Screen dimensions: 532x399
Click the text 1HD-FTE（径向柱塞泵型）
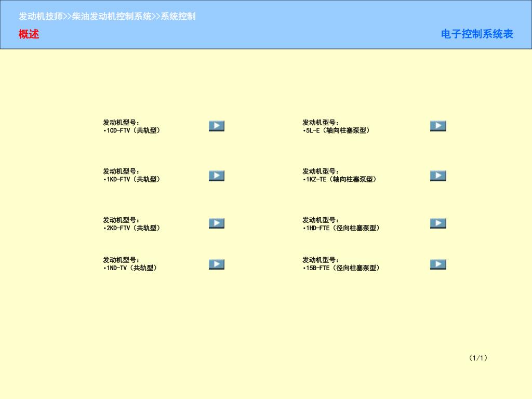coord(343,229)
